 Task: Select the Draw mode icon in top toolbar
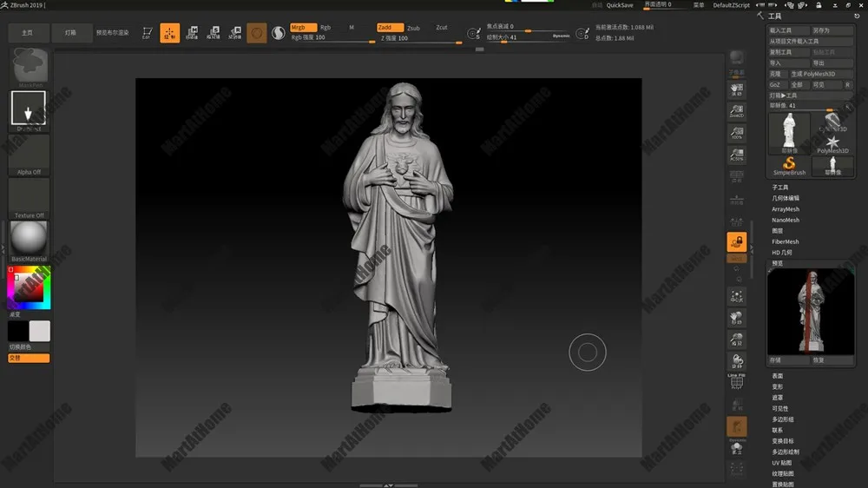pos(170,33)
